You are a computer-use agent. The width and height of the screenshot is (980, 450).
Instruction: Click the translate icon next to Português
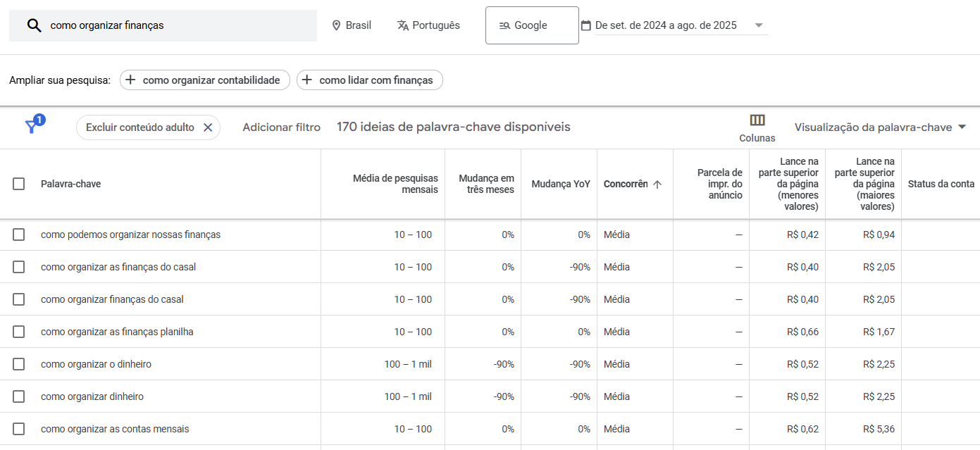pos(402,25)
